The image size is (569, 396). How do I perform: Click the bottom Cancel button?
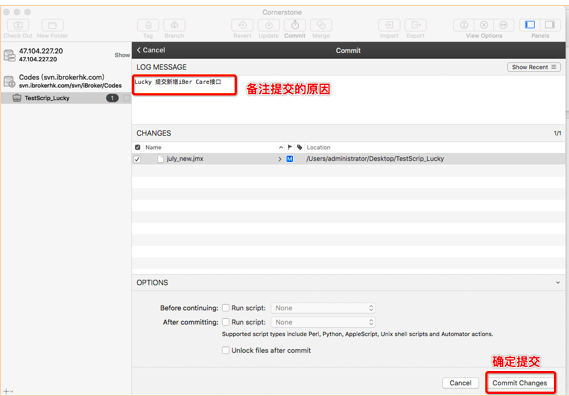pos(460,383)
